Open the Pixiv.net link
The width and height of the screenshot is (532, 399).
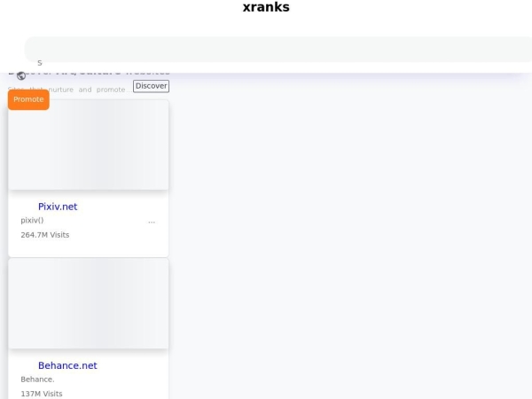point(58,207)
